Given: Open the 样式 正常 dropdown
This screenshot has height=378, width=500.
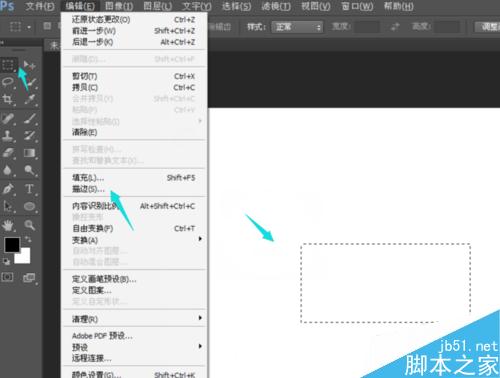Looking at the screenshot, I should 297,27.
